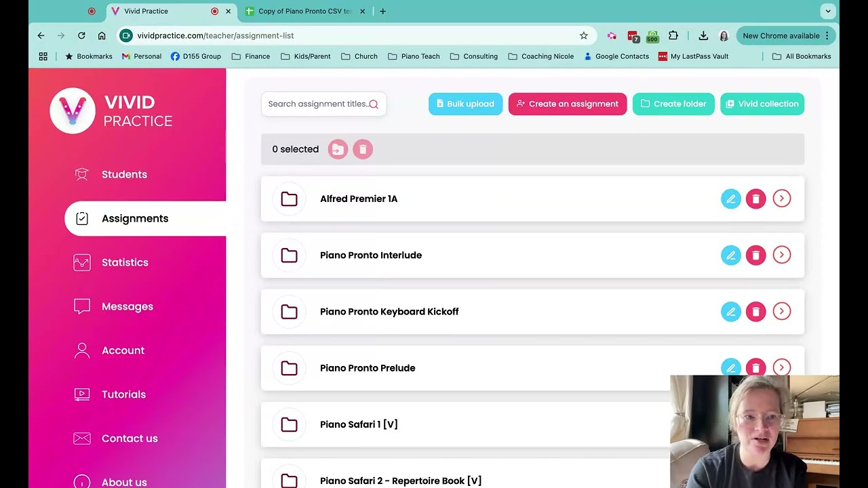Image resolution: width=868 pixels, height=488 pixels.
Task: Click the Create folder button
Action: 673,104
